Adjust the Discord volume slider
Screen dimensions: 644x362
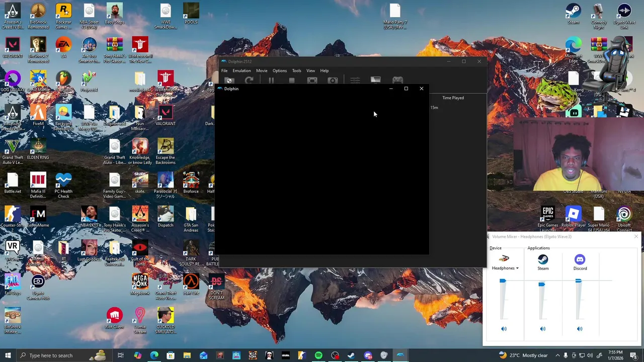578,281
